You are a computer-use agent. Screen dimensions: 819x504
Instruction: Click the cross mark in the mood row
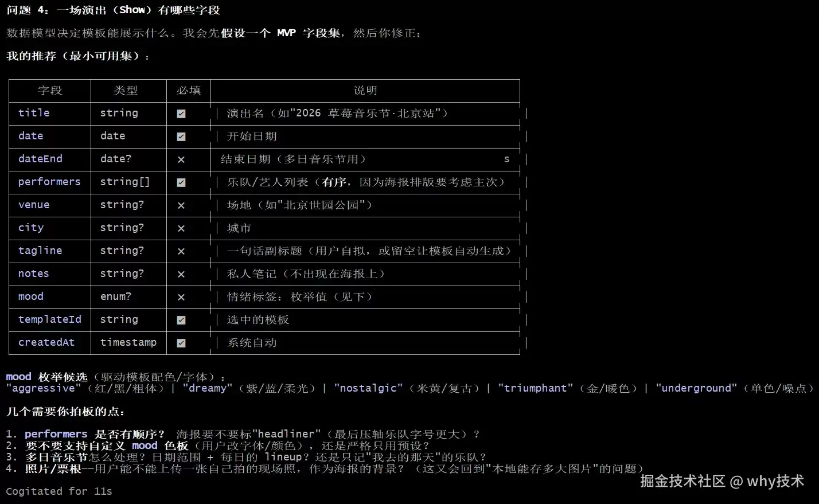(x=181, y=297)
